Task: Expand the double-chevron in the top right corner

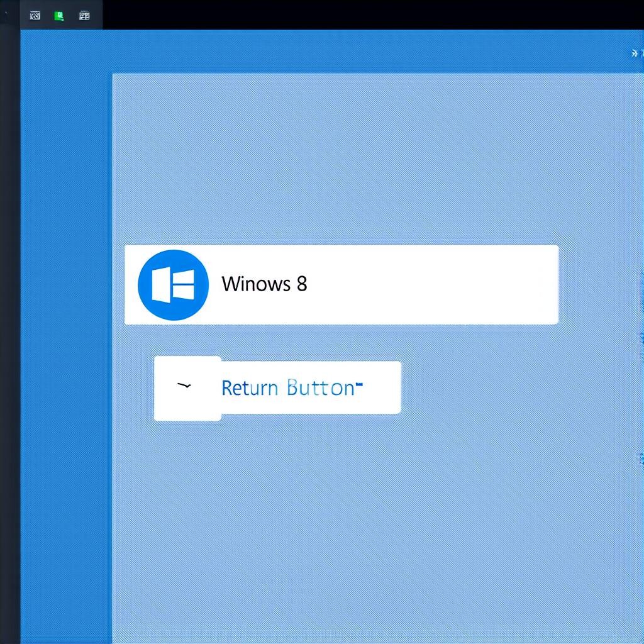Action: pos(634,53)
